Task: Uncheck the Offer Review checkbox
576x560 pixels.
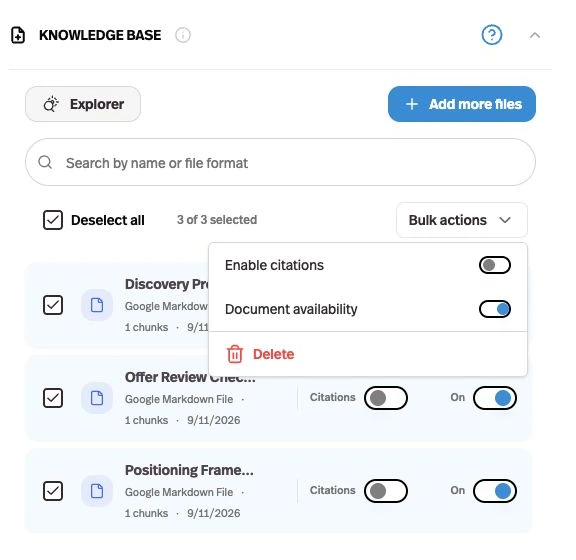Action: coord(53,398)
